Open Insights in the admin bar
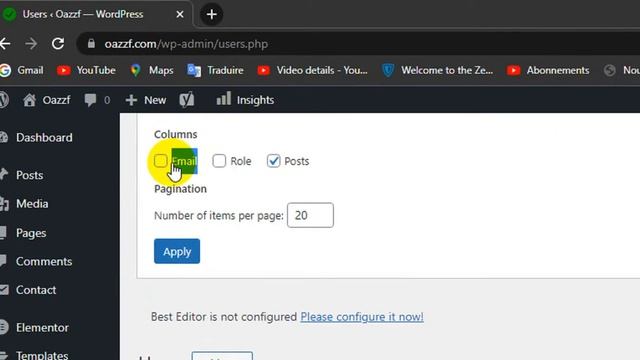 point(245,100)
